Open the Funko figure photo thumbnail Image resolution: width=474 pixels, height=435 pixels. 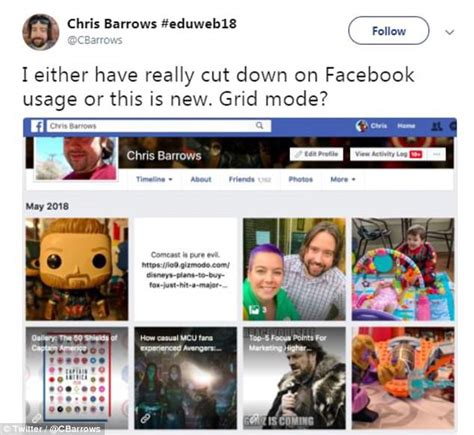click(x=77, y=269)
